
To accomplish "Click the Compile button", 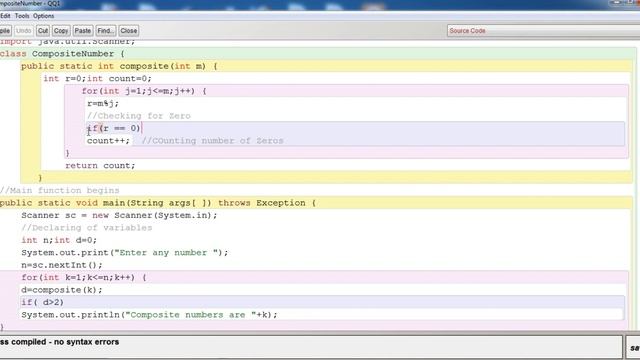I will 5,31.
